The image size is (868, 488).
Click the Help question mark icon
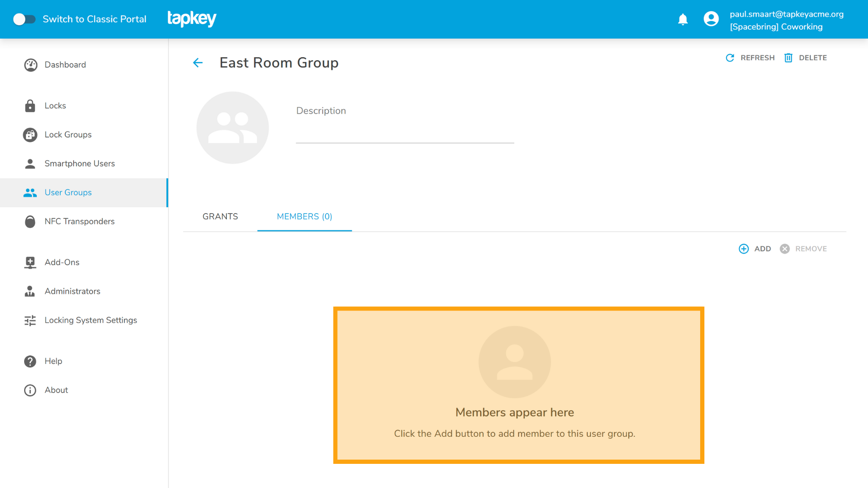30,361
